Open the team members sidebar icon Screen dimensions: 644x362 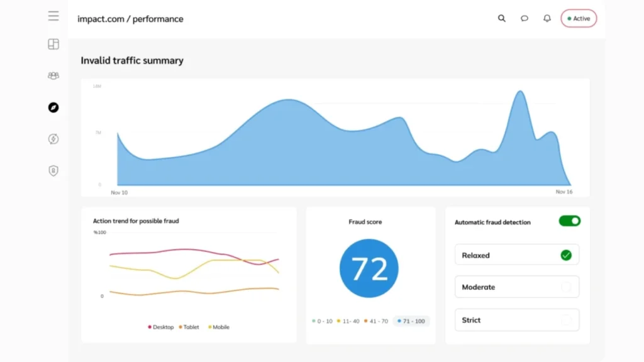pos(53,75)
